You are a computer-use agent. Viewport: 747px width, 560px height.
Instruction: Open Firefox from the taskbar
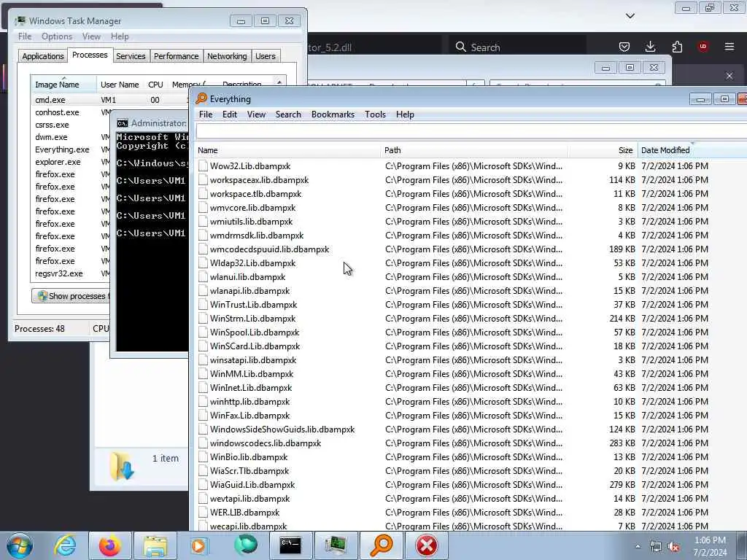pos(109,545)
